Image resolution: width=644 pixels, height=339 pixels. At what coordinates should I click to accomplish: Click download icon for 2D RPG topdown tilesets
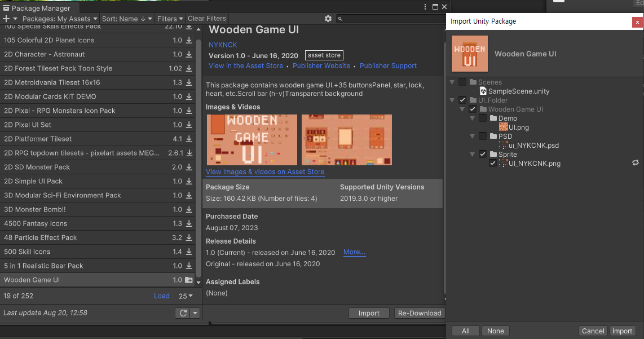click(x=189, y=153)
